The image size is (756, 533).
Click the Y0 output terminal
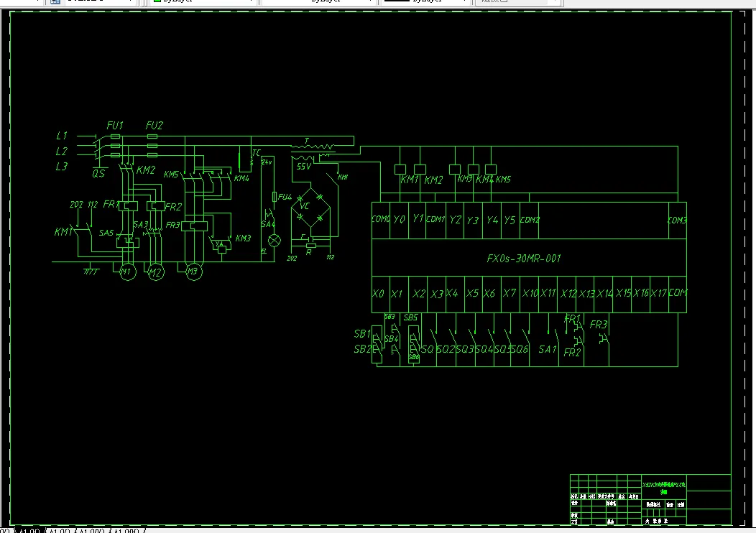[399, 219]
